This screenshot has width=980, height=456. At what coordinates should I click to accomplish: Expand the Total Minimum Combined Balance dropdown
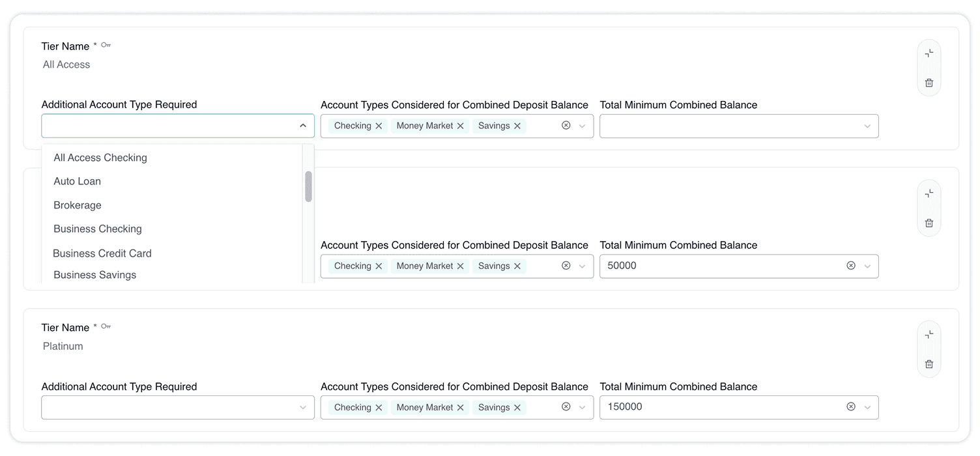867,126
